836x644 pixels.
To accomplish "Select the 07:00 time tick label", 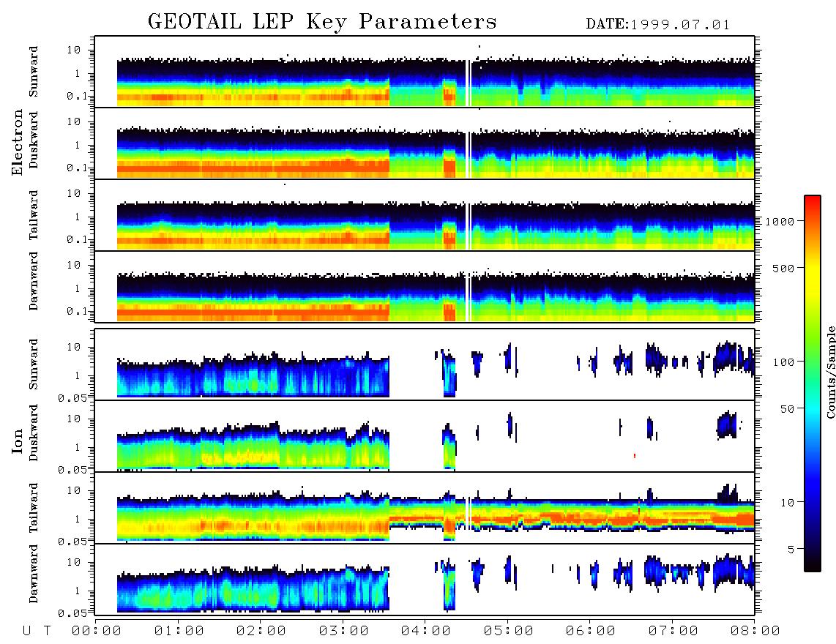I will tap(673, 631).
